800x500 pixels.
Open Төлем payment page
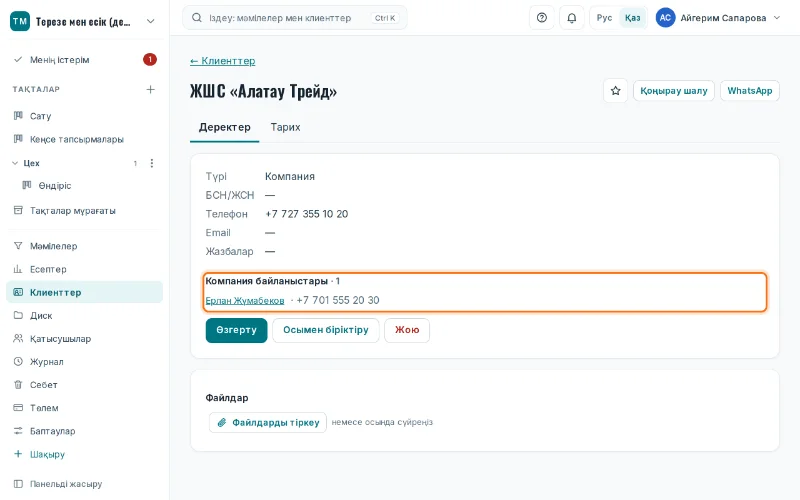pyautogui.click(x=85, y=408)
